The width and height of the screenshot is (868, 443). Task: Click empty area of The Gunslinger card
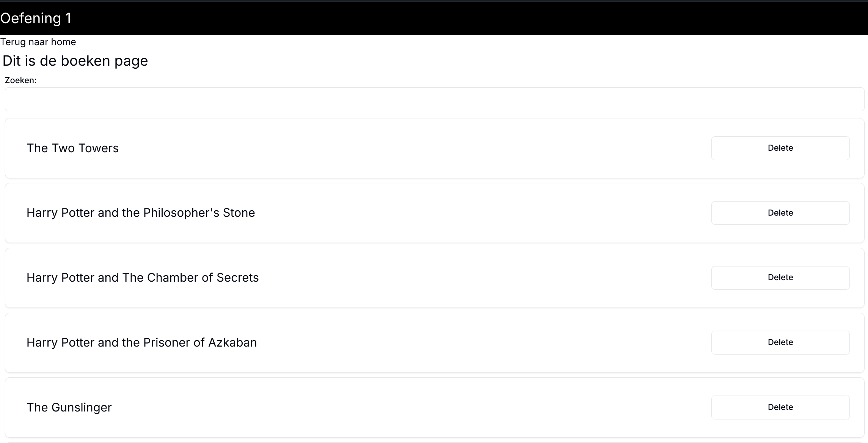417,407
